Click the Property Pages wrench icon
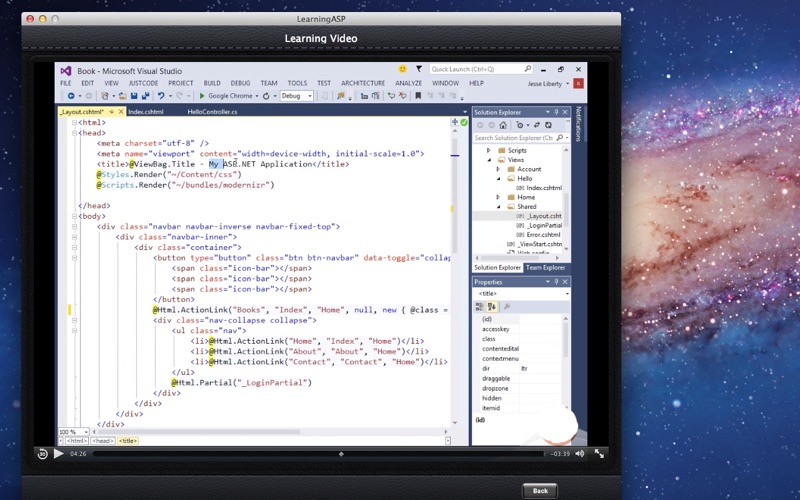 (507, 307)
